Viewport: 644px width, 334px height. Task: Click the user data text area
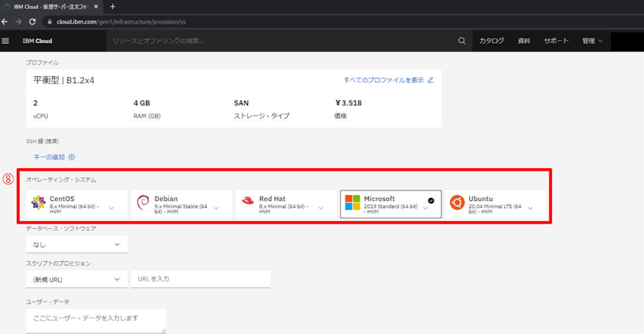(x=95, y=320)
